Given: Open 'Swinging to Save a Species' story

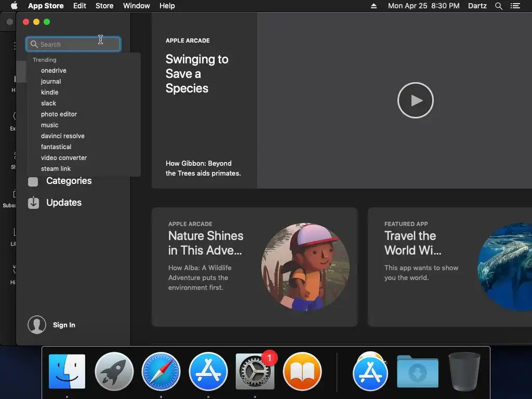Looking at the screenshot, I should [x=197, y=74].
